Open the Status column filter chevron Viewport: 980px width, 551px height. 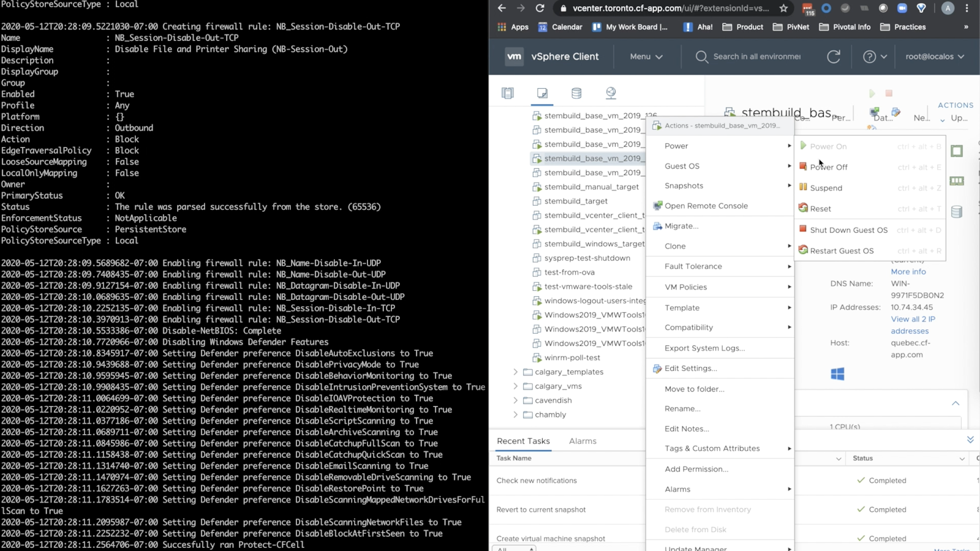point(962,459)
